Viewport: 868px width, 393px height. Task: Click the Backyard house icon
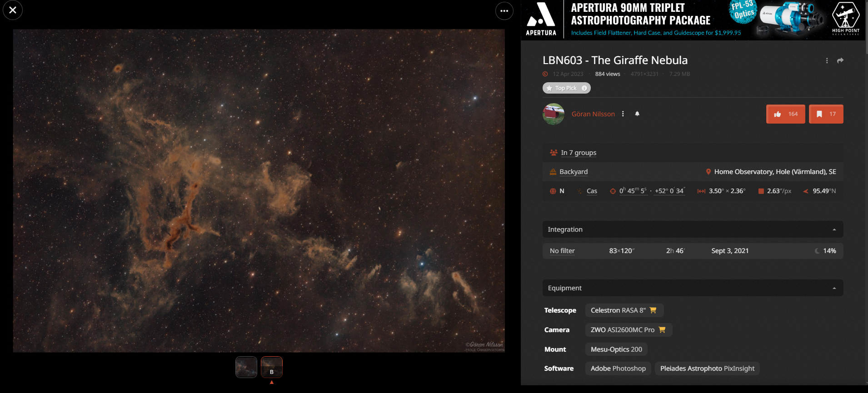(553, 172)
